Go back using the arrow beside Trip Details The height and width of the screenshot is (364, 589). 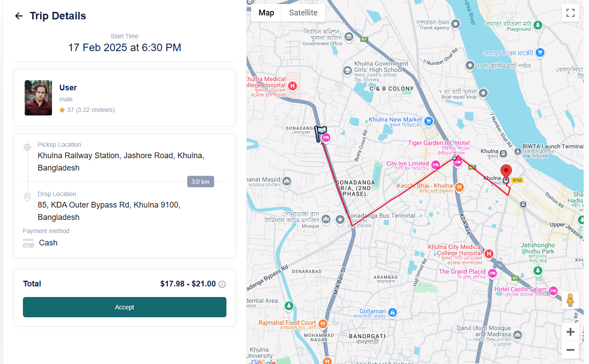(19, 16)
